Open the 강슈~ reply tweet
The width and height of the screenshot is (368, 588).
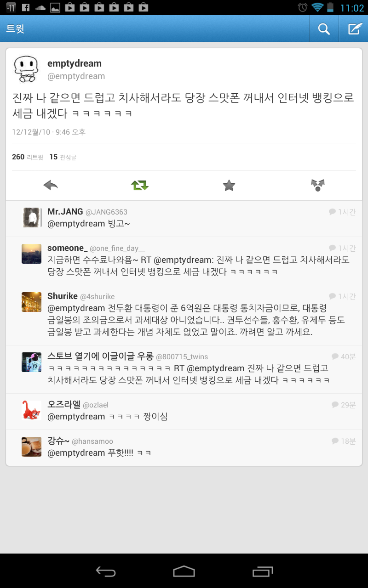[x=184, y=448]
